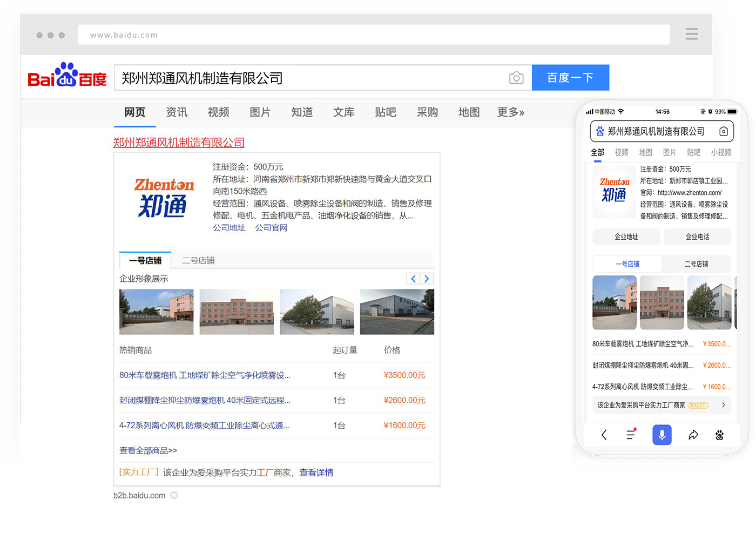The width and height of the screenshot is (756, 540).
Task: Click the camera image-search icon in desktop search box
Action: click(x=516, y=78)
